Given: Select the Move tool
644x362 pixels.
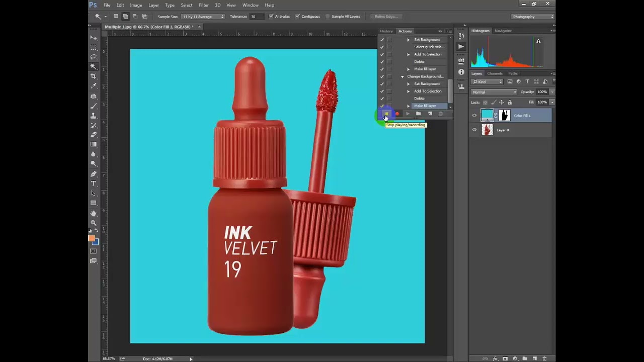Looking at the screenshot, I should pyautogui.click(x=94, y=38).
